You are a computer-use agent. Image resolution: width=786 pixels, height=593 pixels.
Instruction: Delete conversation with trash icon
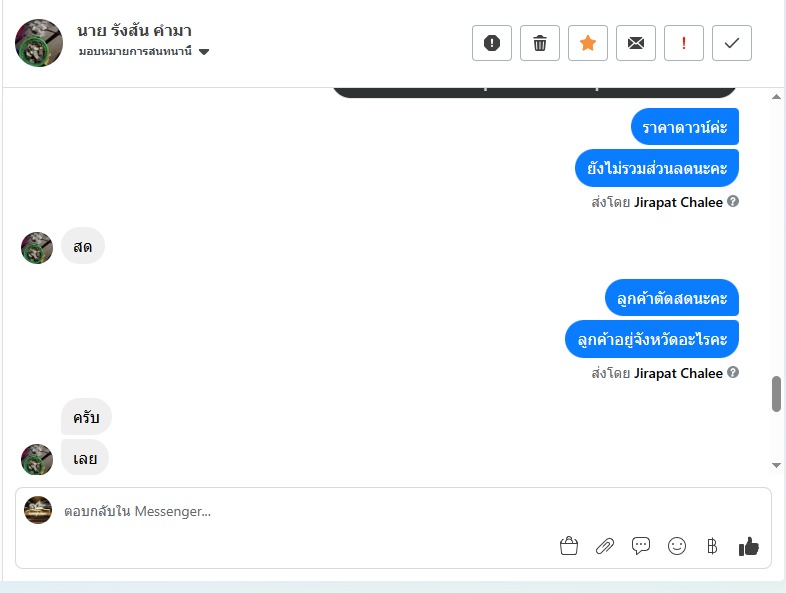[540, 43]
